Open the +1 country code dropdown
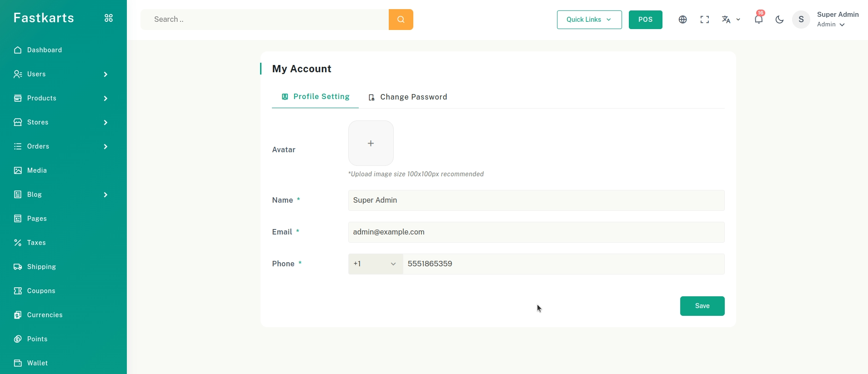 [x=375, y=264]
